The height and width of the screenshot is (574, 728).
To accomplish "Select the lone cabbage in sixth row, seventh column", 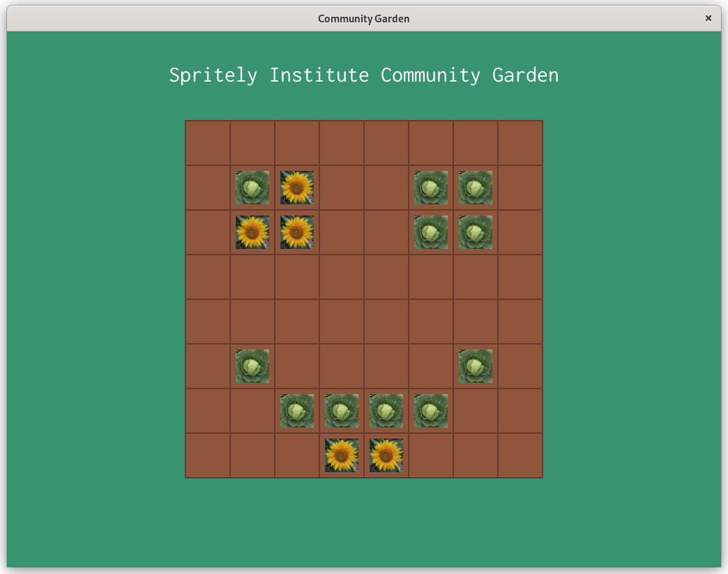I will [x=476, y=366].
